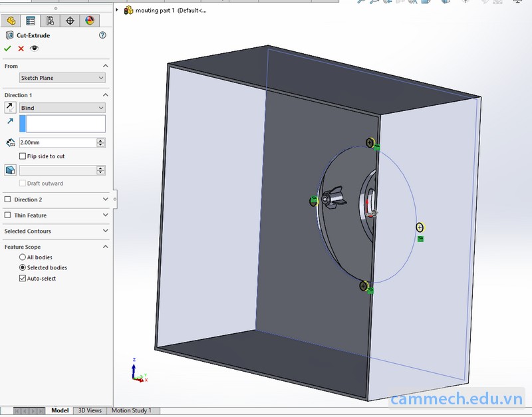Open the Motion Study 1 tab
532x417 pixels.
(132, 410)
